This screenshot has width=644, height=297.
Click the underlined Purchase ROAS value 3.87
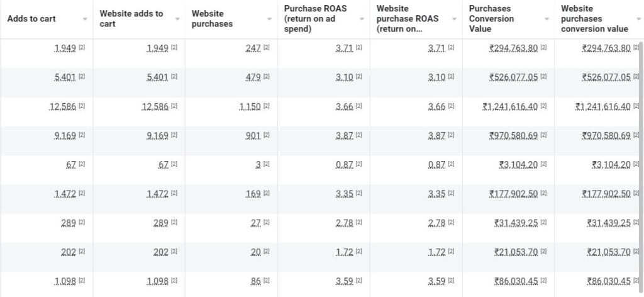[345, 136]
